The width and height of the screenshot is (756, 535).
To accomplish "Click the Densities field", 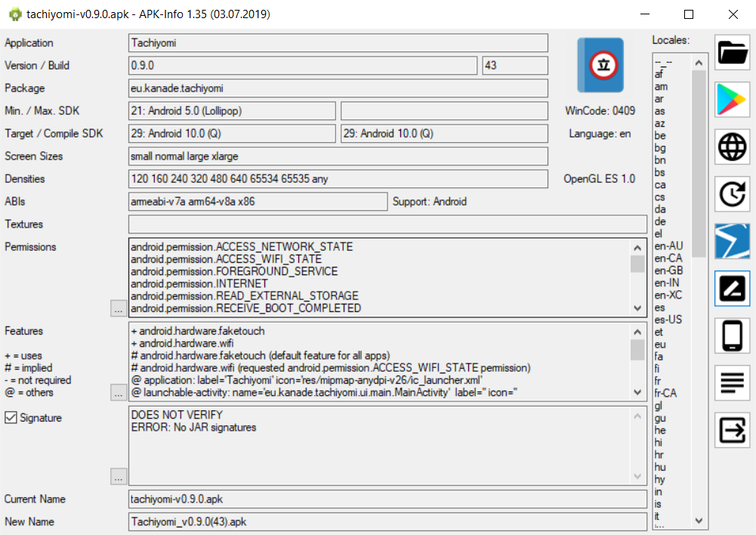I will [x=338, y=179].
